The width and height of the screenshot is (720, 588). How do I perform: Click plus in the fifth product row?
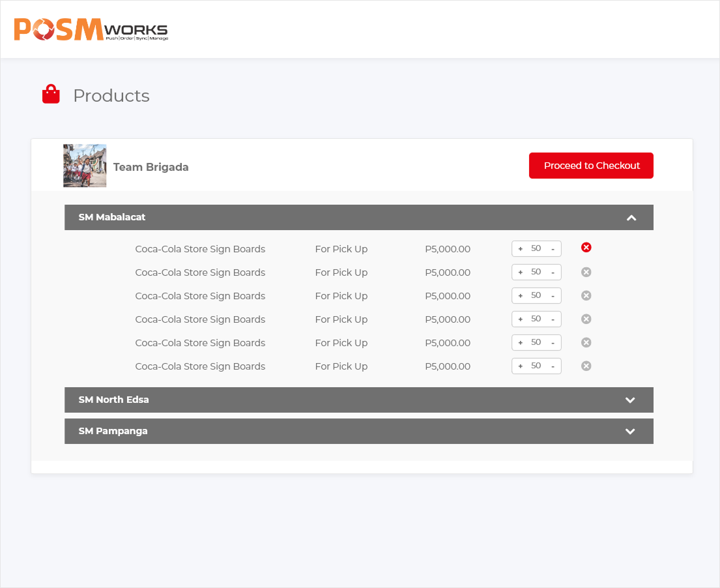(x=520, y=343)
